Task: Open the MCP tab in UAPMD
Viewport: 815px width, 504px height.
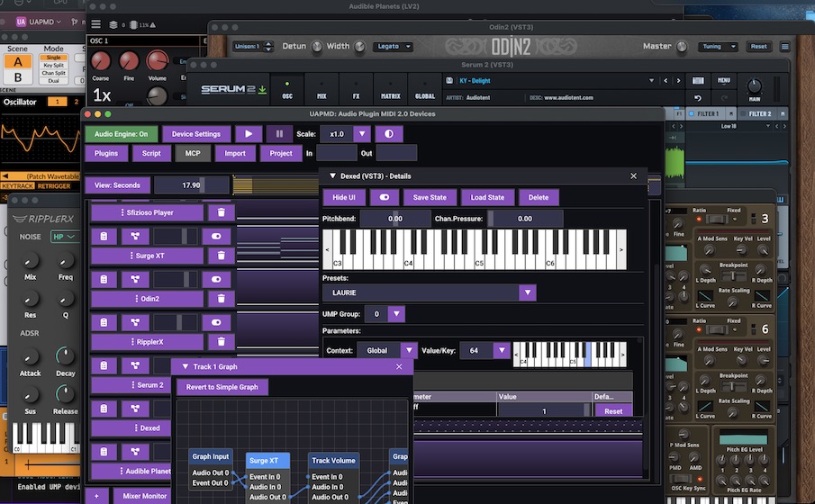Action: tap(193, 153)
